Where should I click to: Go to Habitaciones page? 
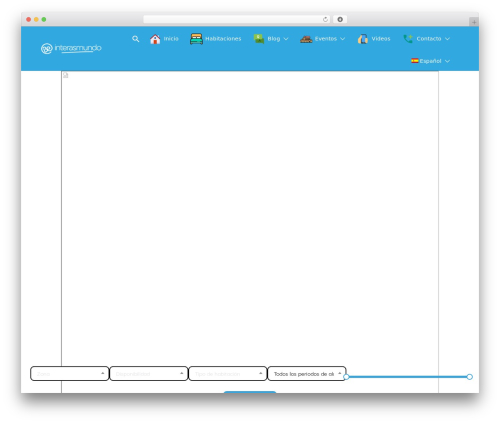[x=223, y=39]
